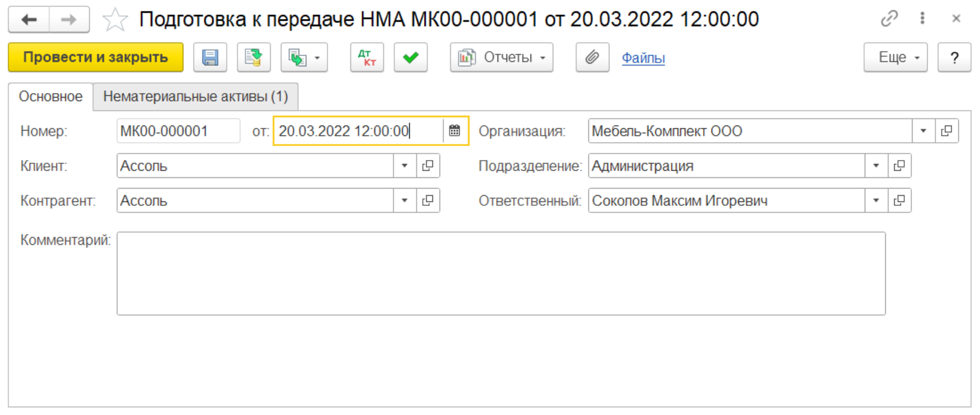Image resolution: width=980 pixels, height=415 pixels.
Task: Add document to favorites with star
Action: click(x=115, y=20)
